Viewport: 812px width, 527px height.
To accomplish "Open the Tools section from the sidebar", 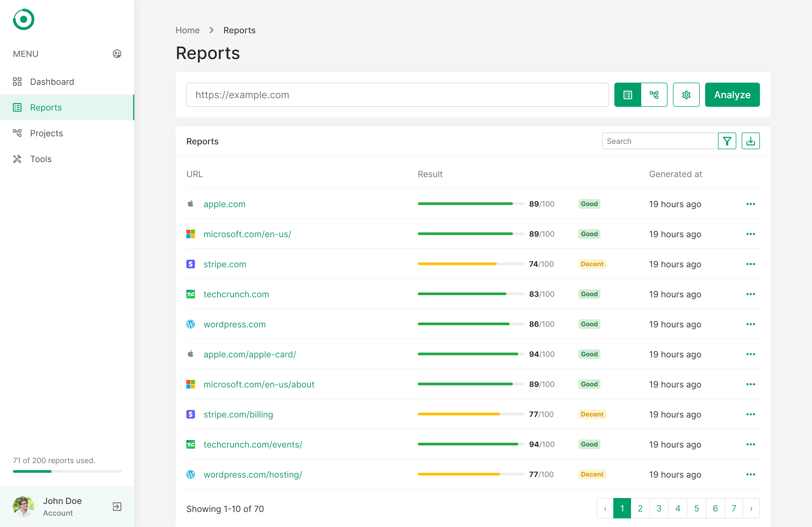I will point(40,159).
